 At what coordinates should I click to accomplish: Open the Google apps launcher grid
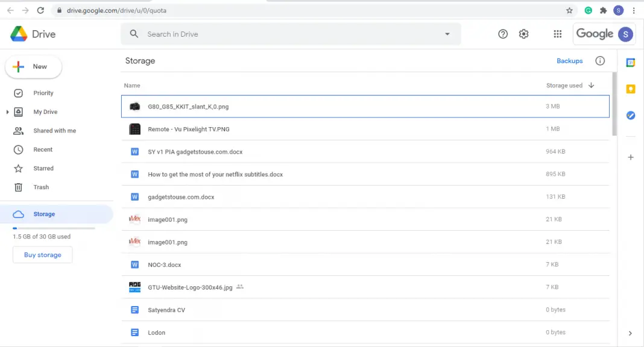(x=557, y=34)
